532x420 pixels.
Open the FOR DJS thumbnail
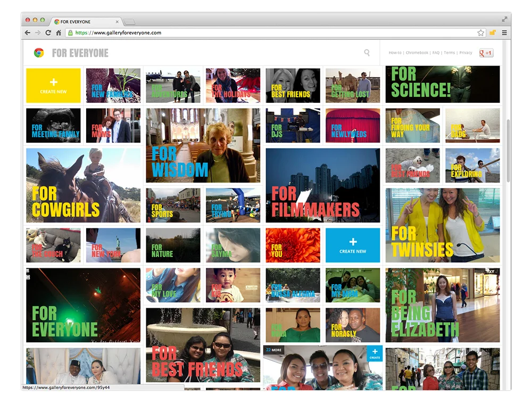293,126
